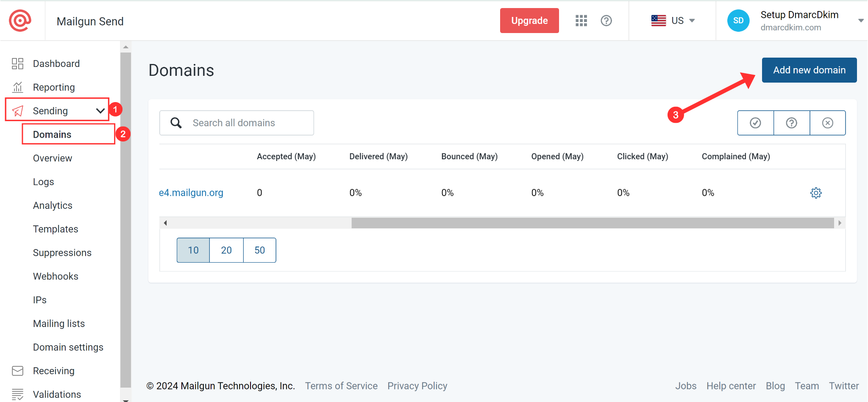Open Templates in sidebar
The height and width of the screenshot is (402, 868).
pyautogui.click(x=56, y=229)
